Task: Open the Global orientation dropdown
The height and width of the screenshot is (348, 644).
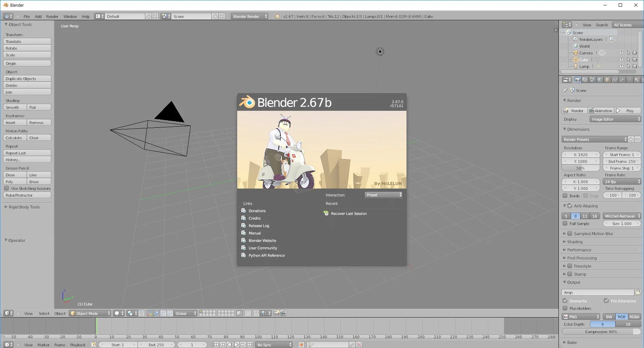Action: pyautogui.click(x=185, y=314)
